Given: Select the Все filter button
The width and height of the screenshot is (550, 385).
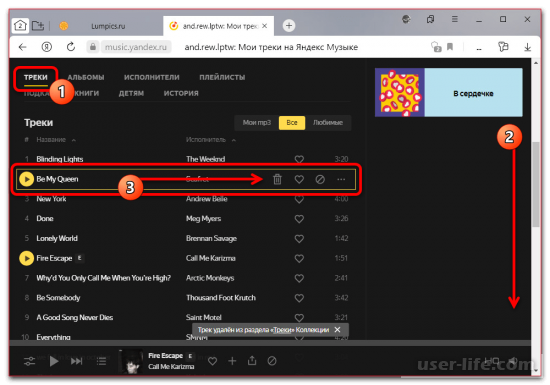Looking at the screenshot, I should [292, 122].
